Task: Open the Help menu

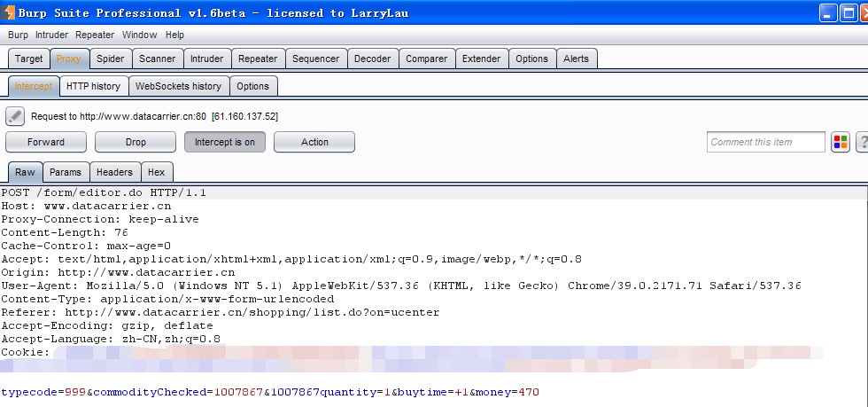Action: (x=174, y=35)
